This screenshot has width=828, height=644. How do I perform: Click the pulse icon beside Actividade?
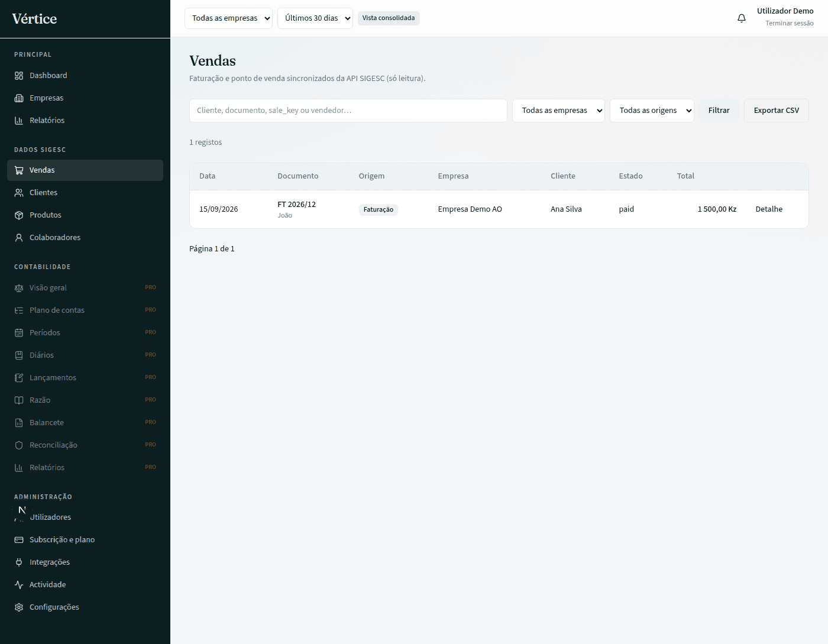coord(19,585)
